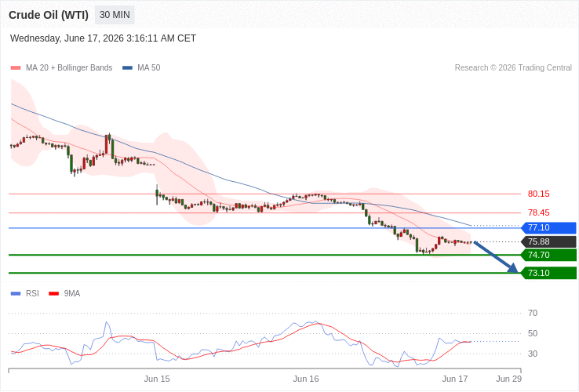Select the Jun 17 date marker
The height and width of the screenshot is (392, 579).
click(455, 379)
